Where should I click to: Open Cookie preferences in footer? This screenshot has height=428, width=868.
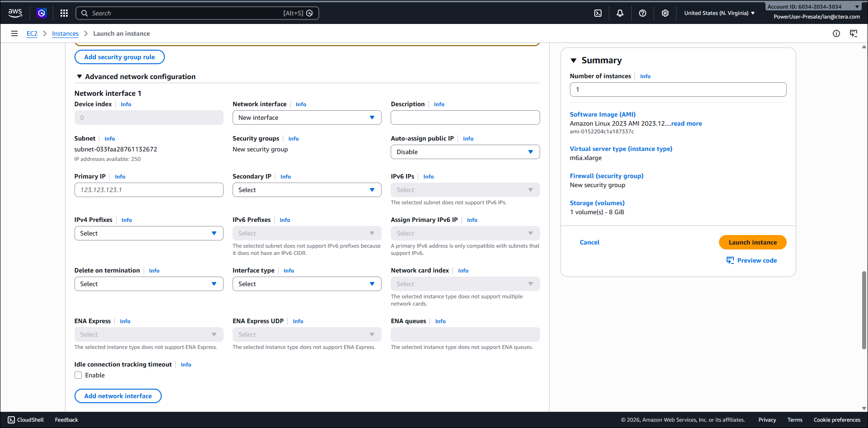[837, 420]
